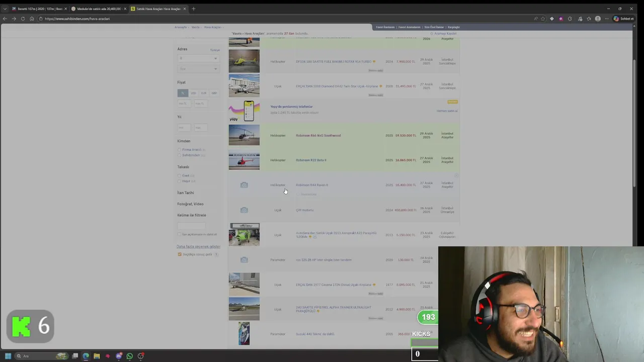644x362 pixels.
Task: Close the Medulin'de satılık ada tab
Action: point(125,9)
